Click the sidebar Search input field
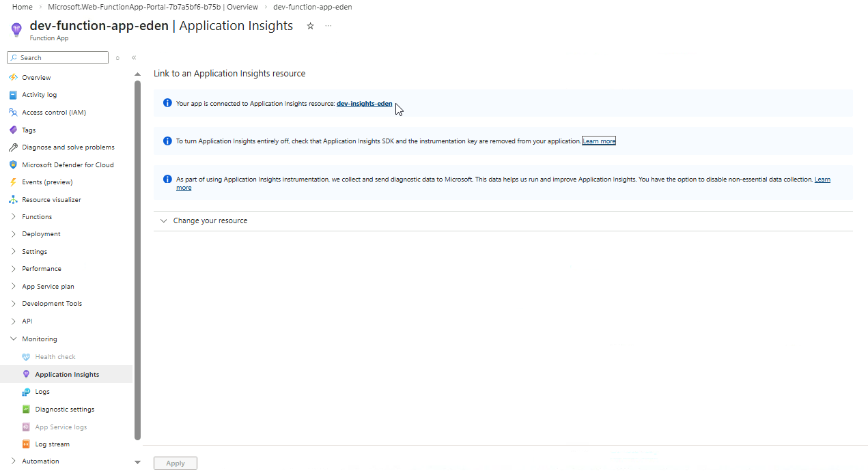The image size is (868, 473). (61, 58)
